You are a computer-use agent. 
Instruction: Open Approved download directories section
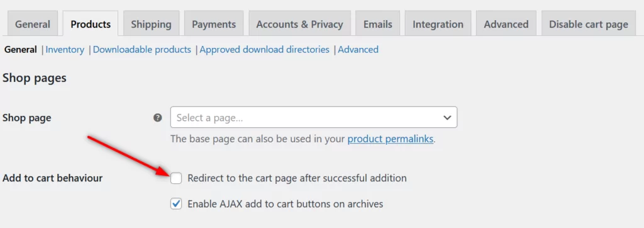point(265,50)
